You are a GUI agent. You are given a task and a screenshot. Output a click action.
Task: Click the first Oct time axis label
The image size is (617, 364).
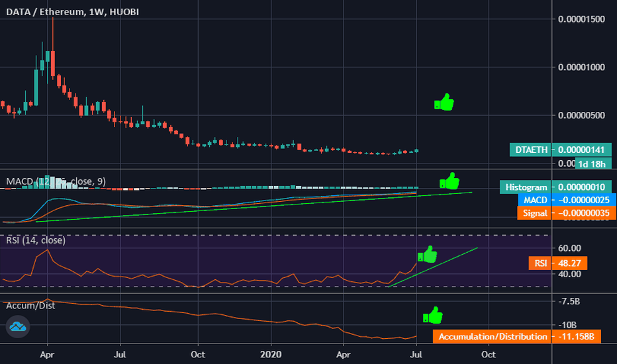click(197, 355)
